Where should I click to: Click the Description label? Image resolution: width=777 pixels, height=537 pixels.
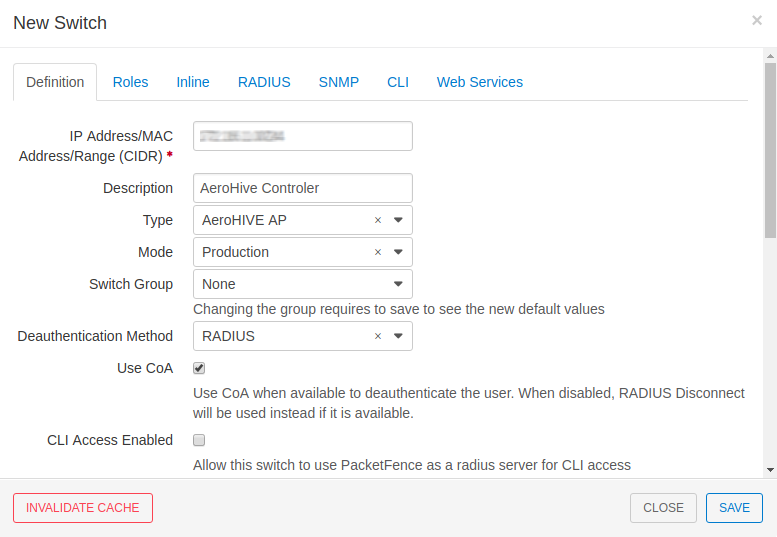point(138,188)
